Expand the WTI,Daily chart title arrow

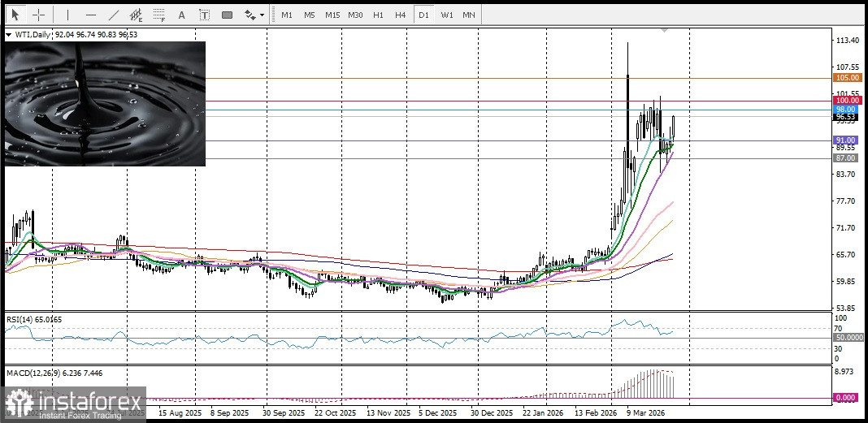tap(9, 35)
